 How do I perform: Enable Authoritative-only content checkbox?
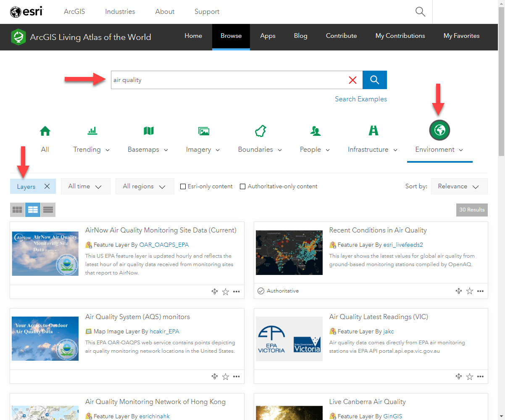242,186
